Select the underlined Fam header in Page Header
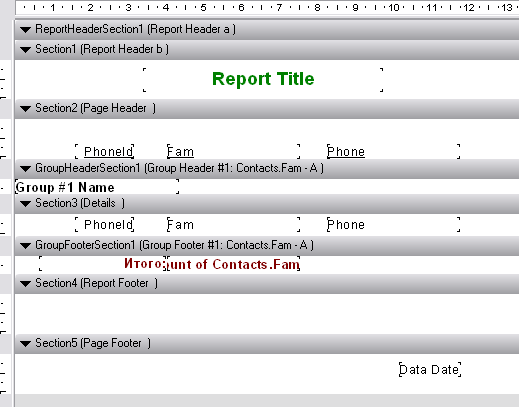The height and width of the screenshot is (407, 519). click(x=233, y=152)
